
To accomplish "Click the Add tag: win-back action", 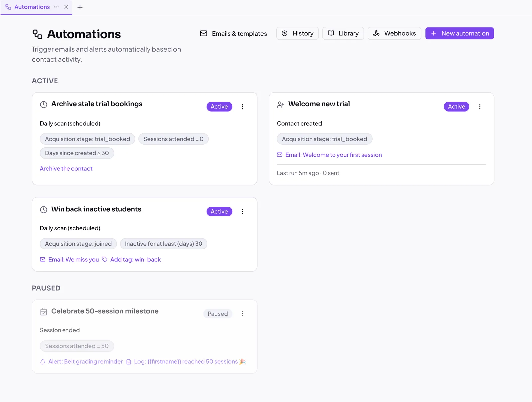I will (x=131, y=260).
